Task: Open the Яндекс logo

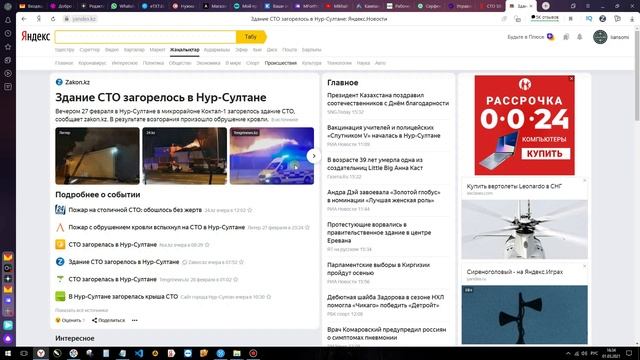Action: click(36, 36)
